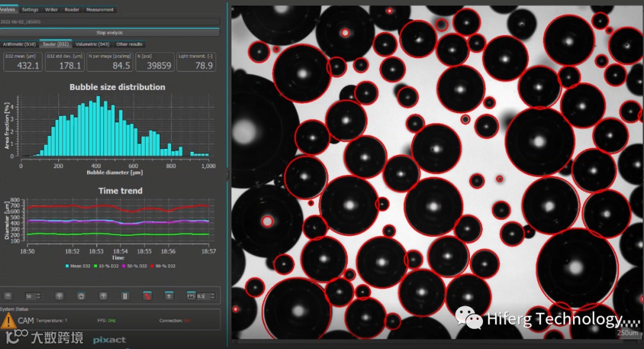The image size is (644, 349).
Task: Toggle the red bubble detection overlay button
Action: click(147, 295)
